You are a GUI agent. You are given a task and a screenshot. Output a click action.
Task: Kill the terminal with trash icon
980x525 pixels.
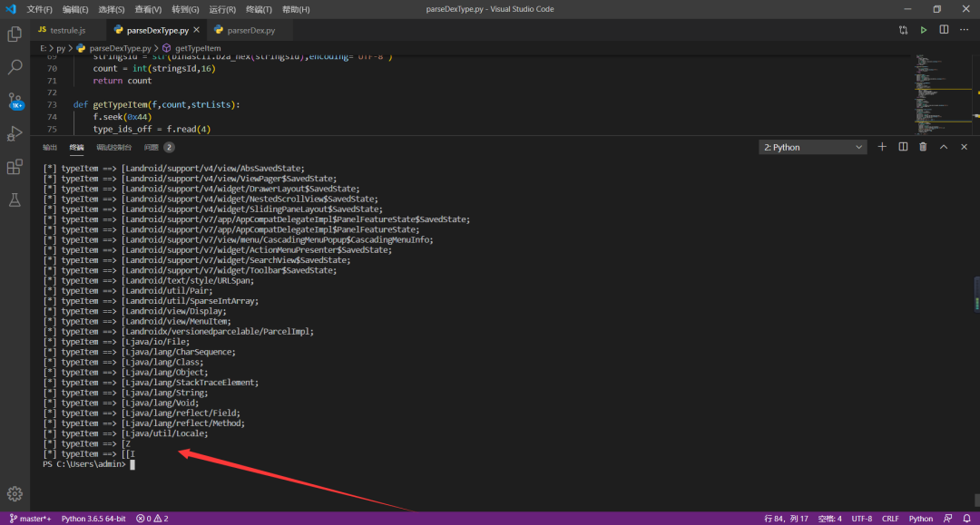[x=923, y=147]
